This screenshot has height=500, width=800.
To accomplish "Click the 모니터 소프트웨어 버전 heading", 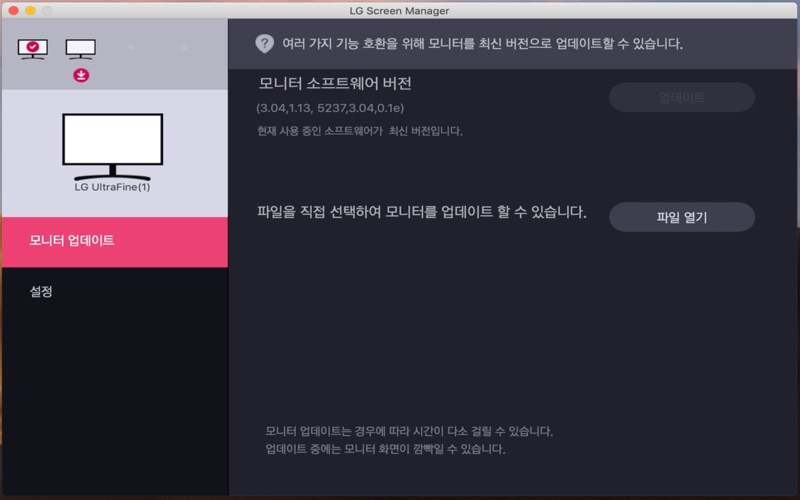I will point(335,83).
